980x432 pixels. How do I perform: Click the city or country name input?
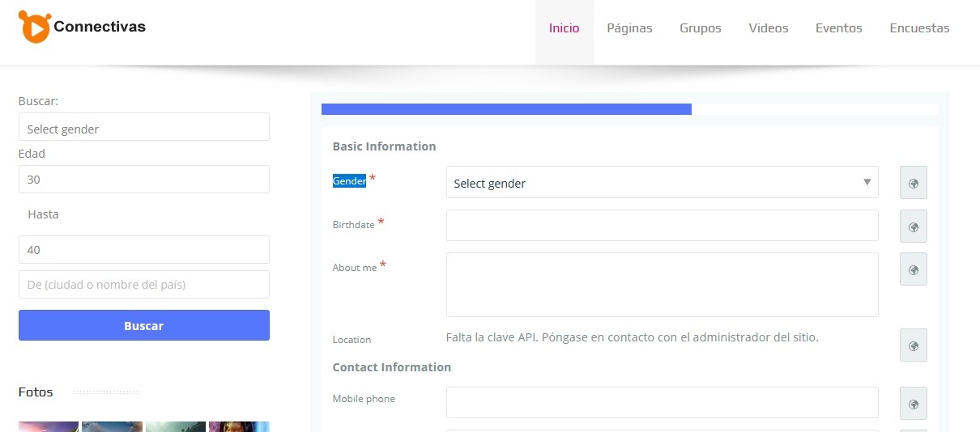click(x=144, y=284)
